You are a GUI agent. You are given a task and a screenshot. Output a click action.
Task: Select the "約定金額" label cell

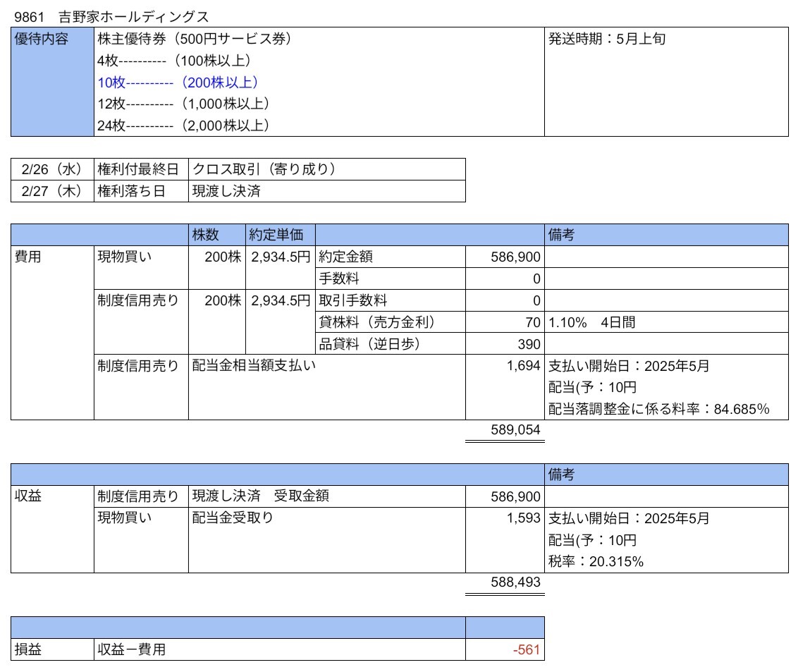pos(391,257)
